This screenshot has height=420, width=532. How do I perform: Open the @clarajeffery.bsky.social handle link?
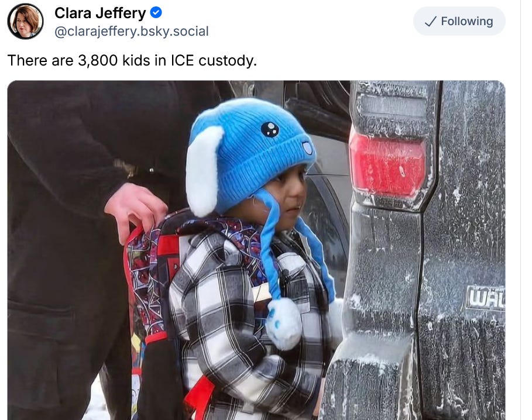(132, 31)
